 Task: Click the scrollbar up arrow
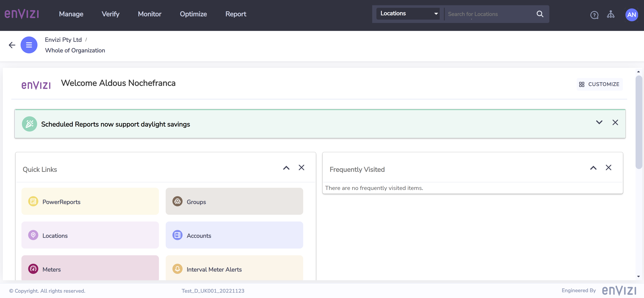[638, 72]
